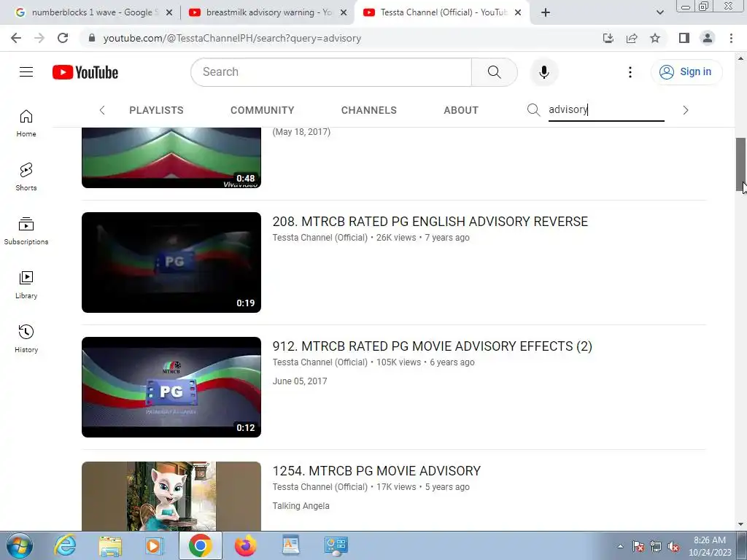Focus the channel search field containing 'advisory'
Viewport: 747px width, 560px height.
(606, 110)
